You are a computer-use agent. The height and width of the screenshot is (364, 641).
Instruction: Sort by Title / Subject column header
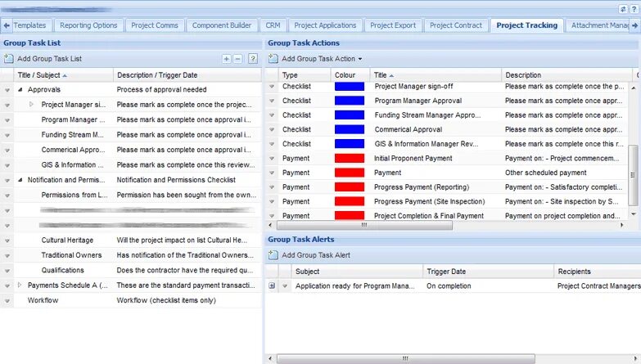[x=64, y=75]
